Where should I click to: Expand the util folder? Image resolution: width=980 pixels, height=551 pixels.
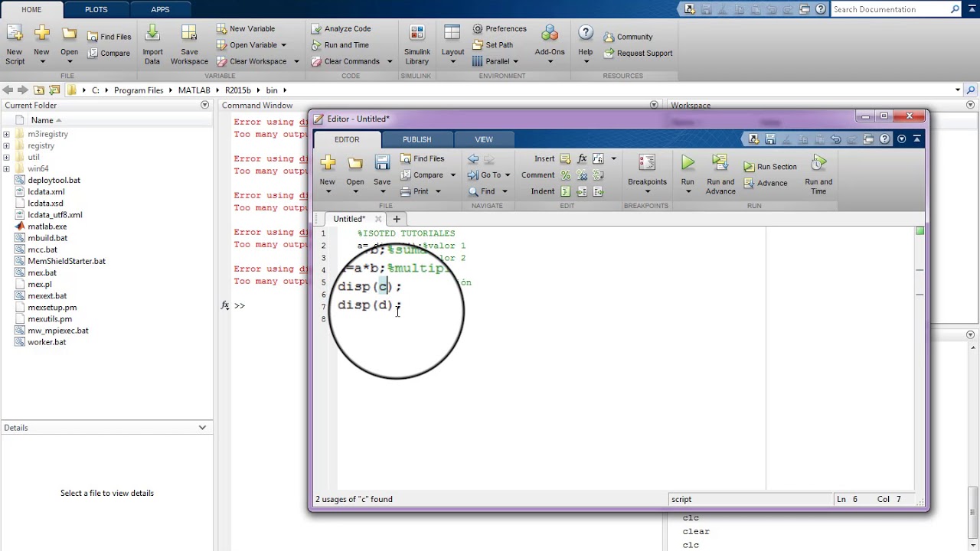pos(6,157)
